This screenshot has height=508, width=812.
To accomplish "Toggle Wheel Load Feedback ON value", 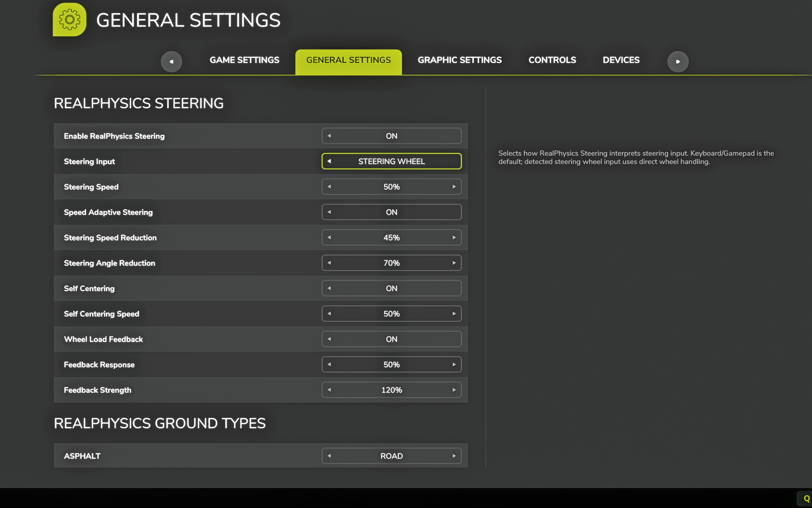I will (392, 339).
